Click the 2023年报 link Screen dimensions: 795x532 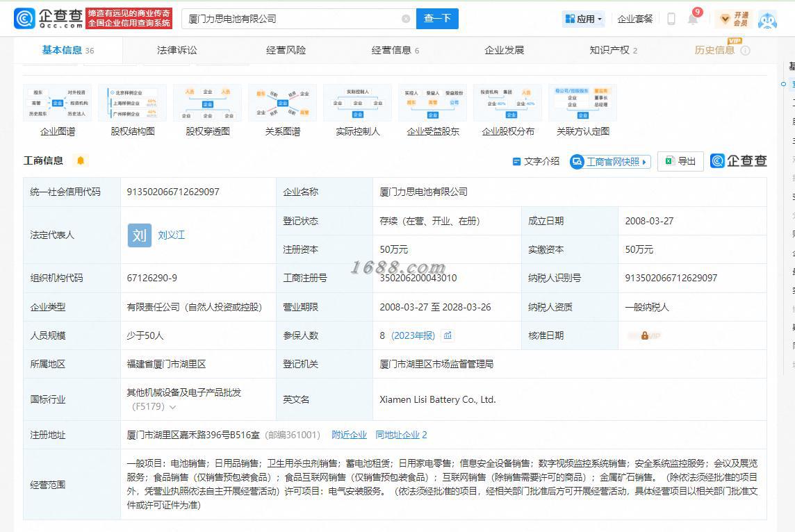coord(413,335)
